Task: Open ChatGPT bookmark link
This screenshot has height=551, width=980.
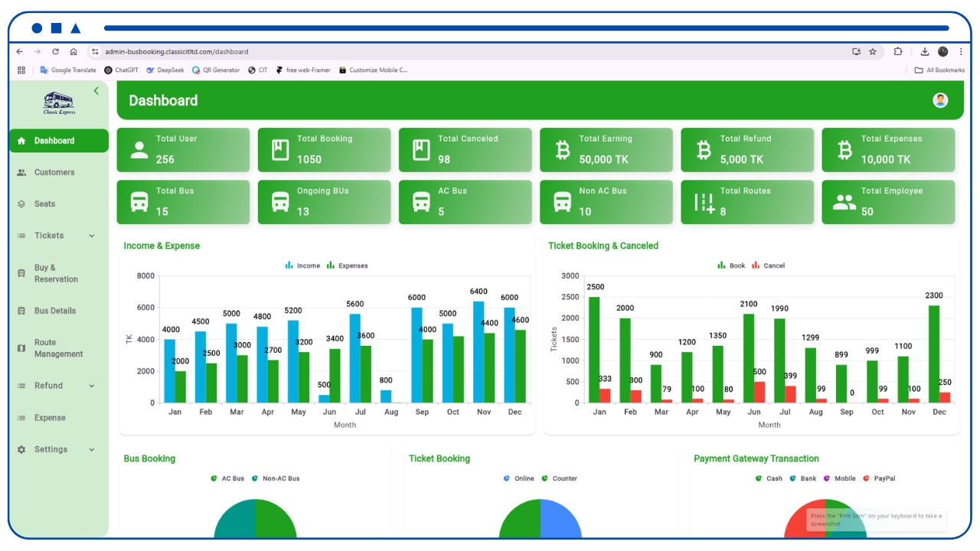Action: 121,70
